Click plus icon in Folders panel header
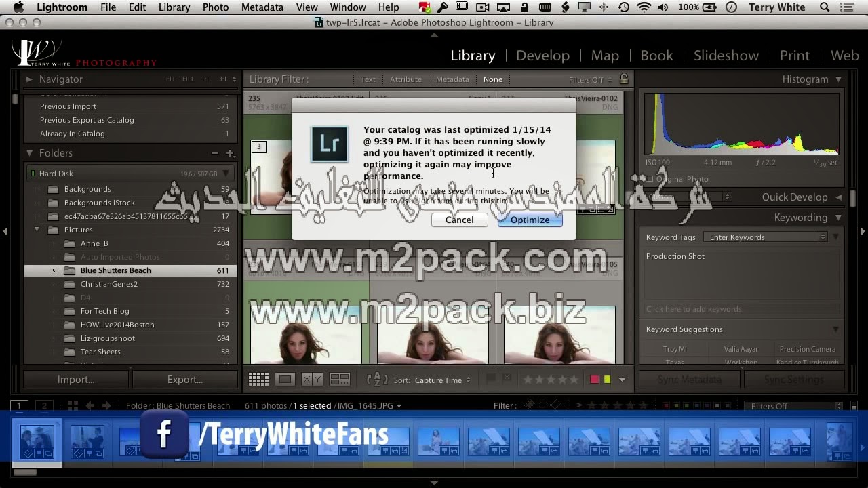This screenshot has width=868, height=488. click(x=230, y=153)
